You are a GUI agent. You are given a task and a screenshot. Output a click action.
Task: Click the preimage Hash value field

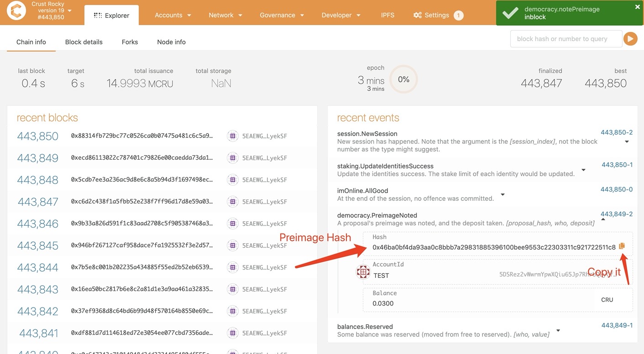pyautogui.click(x=494, y=247)
